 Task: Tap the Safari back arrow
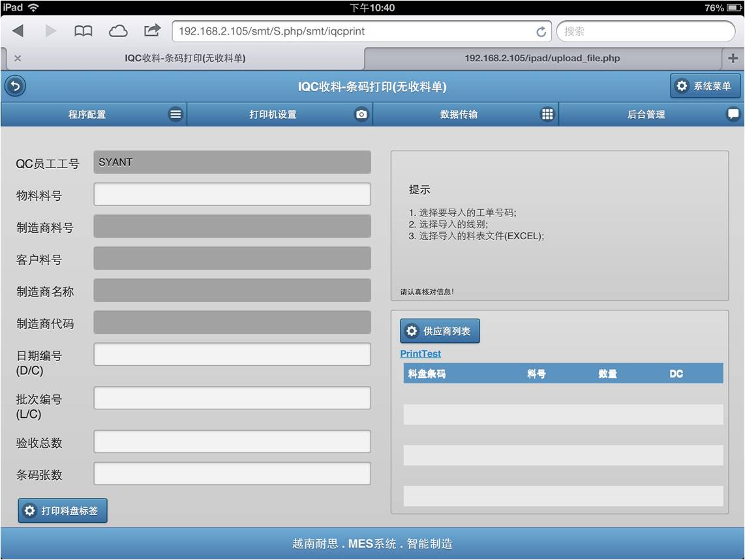(18, 31)
